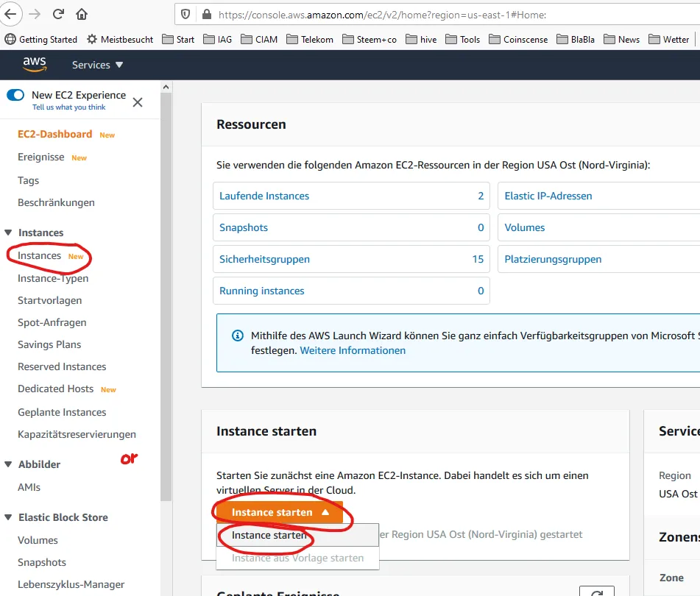Click the padlock site security icon
This screenshot has width=700, height=596.
pos(207,15)
